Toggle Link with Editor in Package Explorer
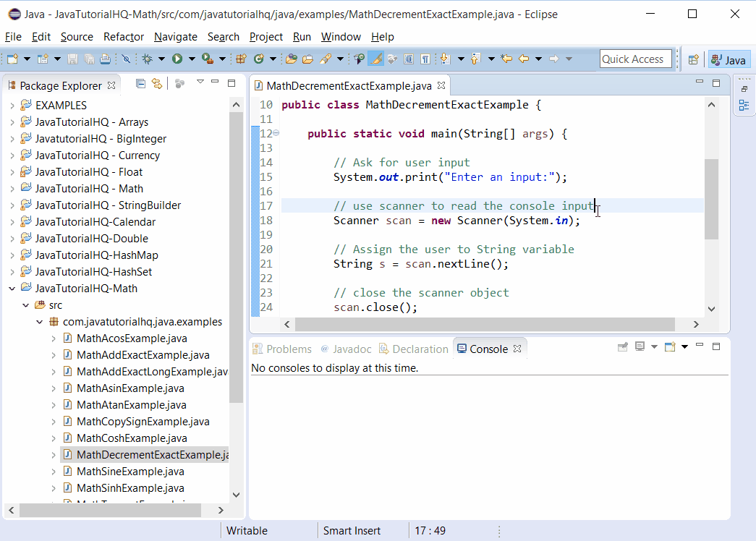This screenshot has width=756, height=541. tap(157, 84)
